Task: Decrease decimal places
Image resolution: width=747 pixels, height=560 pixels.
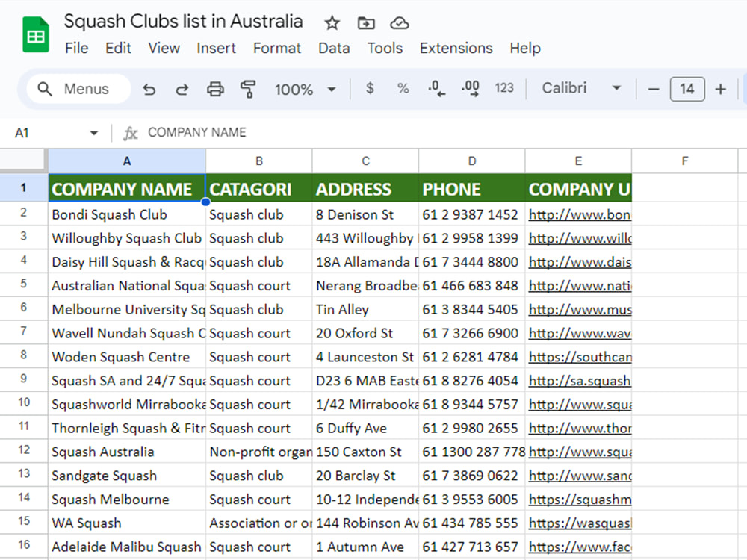Action: [436, 89]
